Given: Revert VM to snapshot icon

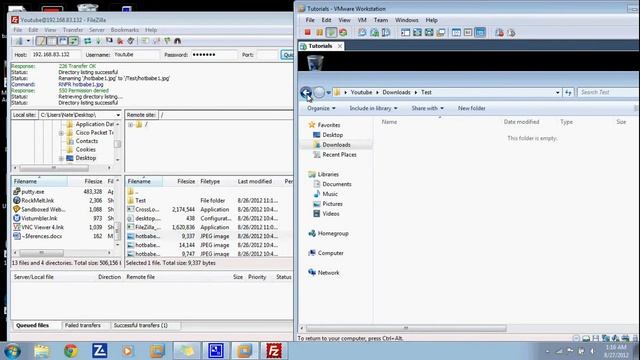Looking at the screenshot, I should (374, 32).
